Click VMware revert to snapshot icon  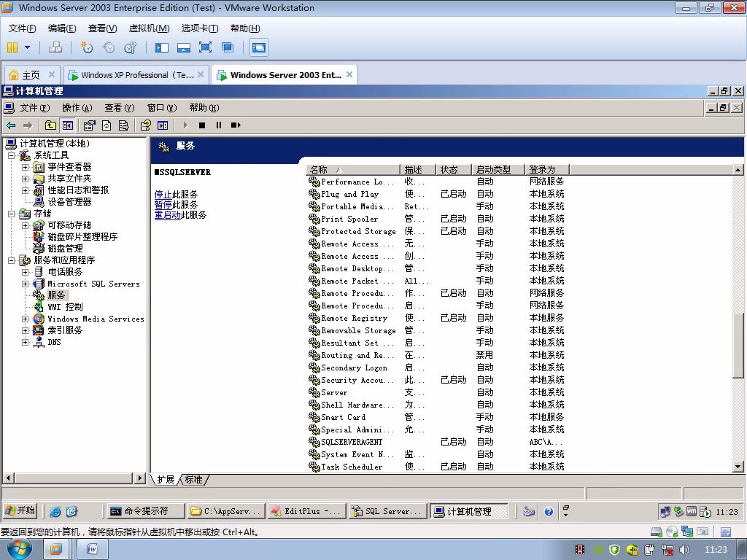click(109, 47)
